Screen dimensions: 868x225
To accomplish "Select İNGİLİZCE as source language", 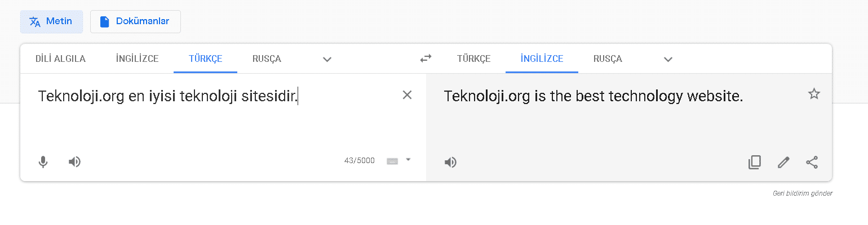I will pyautogui.click(x=137, y=58).
